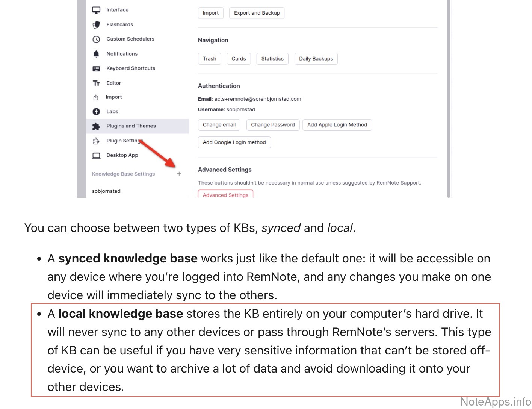Click Add Google Login method
The width and height of the screenshot is (532, 409).
tap(234, 142)
